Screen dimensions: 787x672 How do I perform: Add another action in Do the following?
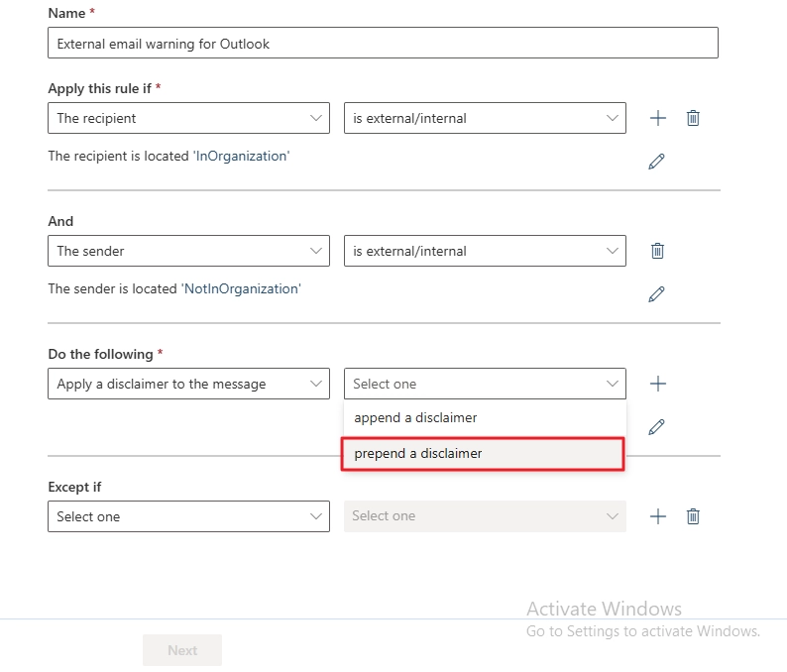coord(657,384)
